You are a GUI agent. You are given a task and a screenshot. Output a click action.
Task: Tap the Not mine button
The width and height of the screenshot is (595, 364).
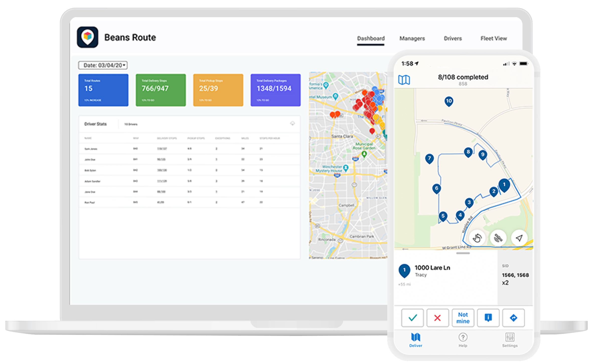coord(463,318)
